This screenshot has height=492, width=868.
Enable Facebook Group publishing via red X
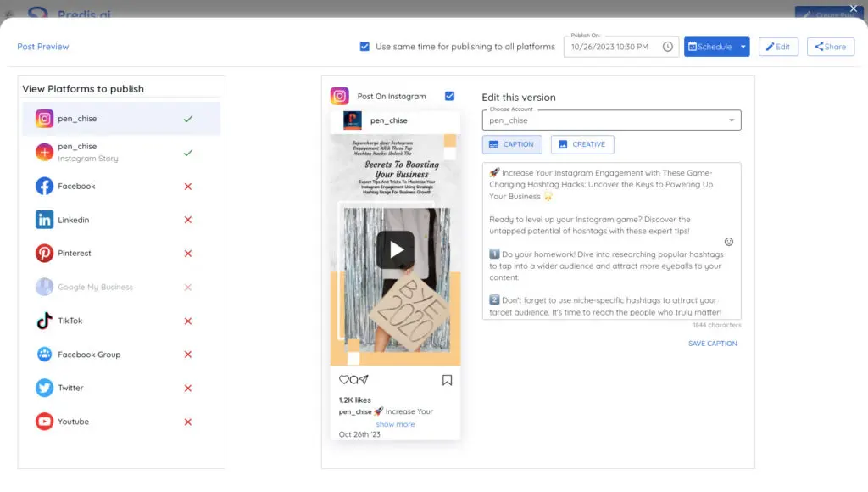pyautogui.click(x=188, y=355)
